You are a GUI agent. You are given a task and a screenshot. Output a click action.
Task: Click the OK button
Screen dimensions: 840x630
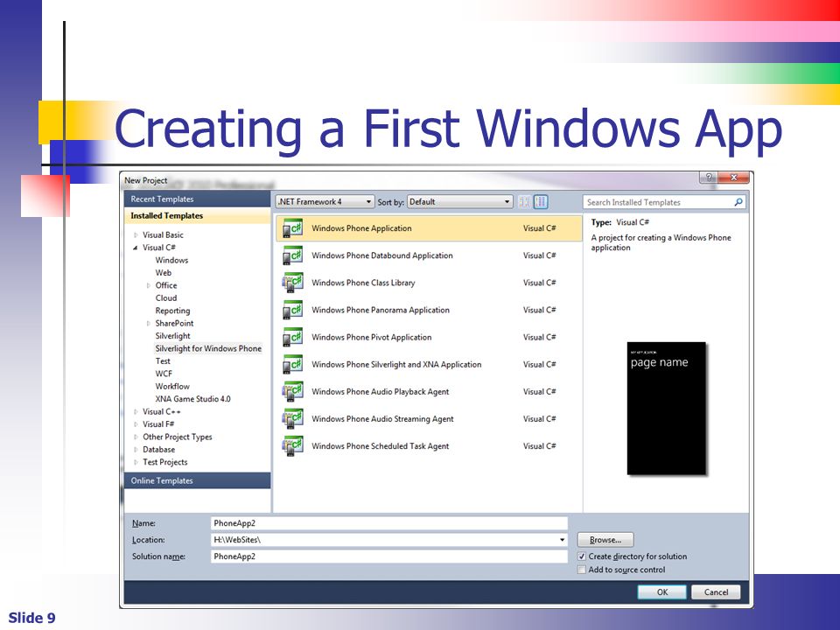(x=661, y=592)
